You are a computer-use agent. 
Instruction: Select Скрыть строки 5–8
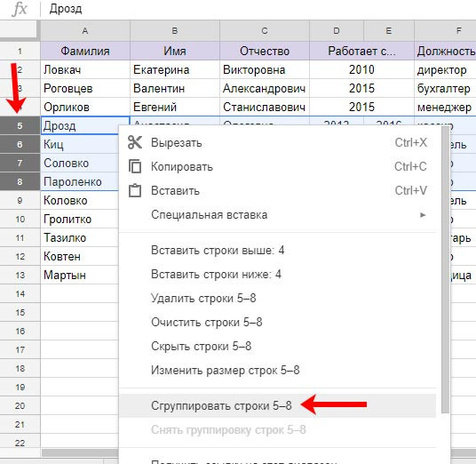click(x=277, y=346)
